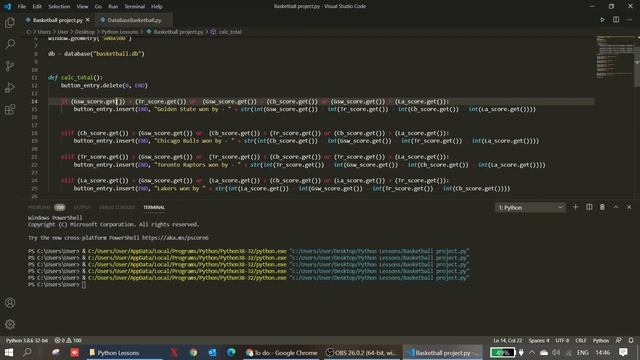Open To do - Google Chrome taskbar window
Screen dimensions: 640x360
coord(281,352)
